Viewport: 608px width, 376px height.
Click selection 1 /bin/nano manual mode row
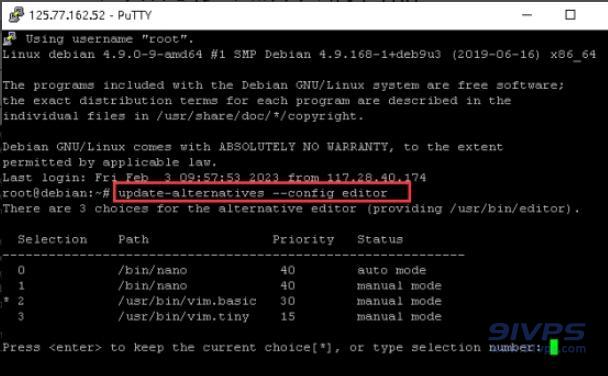[x=230, y=286]
